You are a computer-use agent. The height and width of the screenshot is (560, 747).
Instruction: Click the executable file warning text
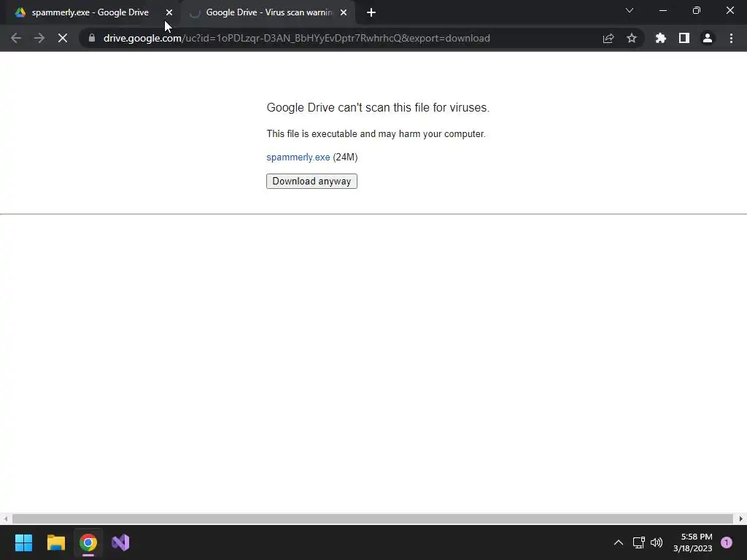376,134
